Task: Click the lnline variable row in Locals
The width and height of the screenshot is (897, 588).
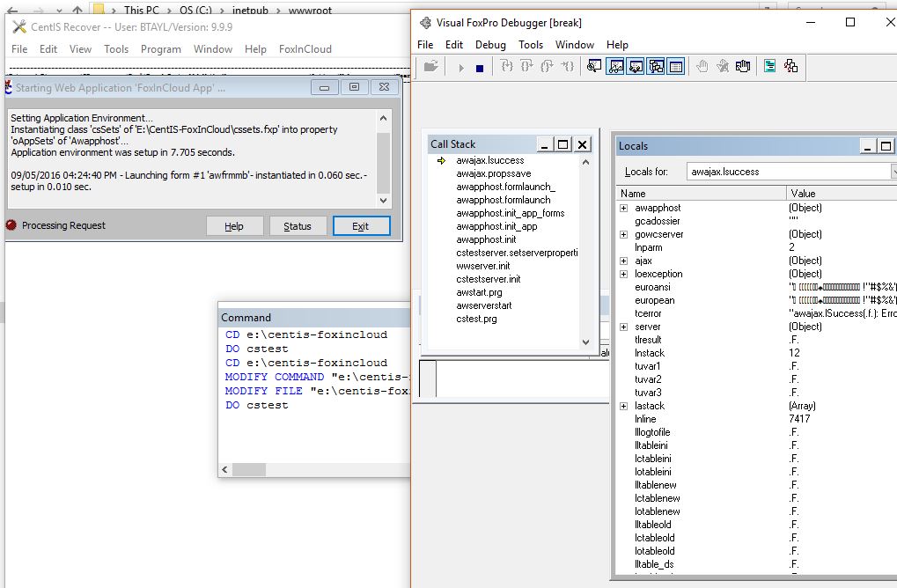Action: point(757,419)
